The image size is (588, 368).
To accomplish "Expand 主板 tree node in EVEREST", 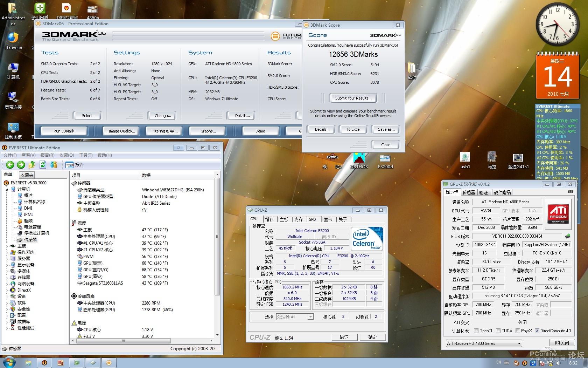I will [7, 246].
